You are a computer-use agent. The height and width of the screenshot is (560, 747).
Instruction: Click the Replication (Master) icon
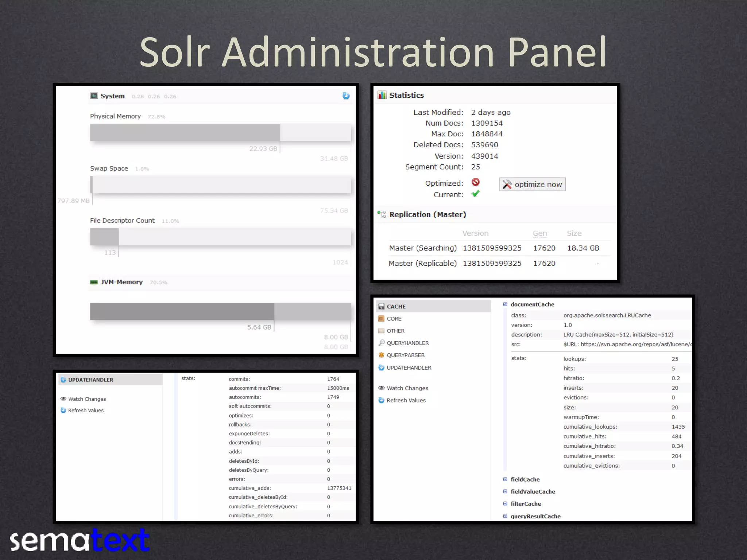click(x=382, y=214)
